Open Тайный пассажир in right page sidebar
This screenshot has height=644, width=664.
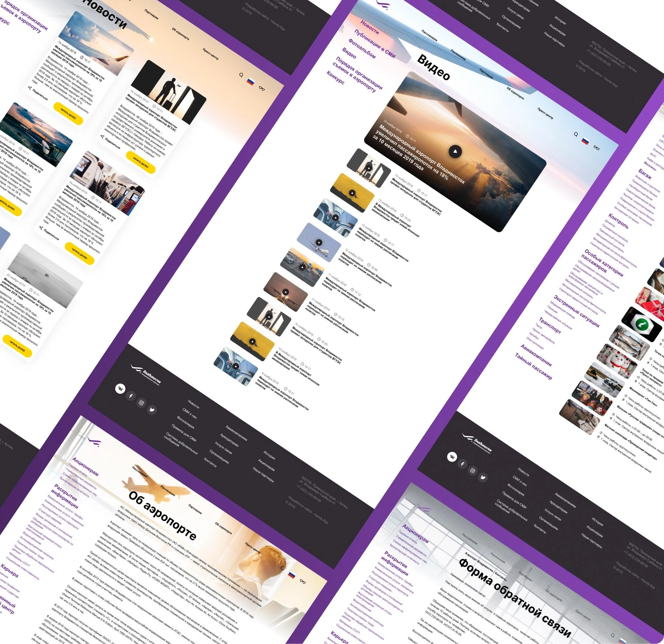click(x=534, y=366)
